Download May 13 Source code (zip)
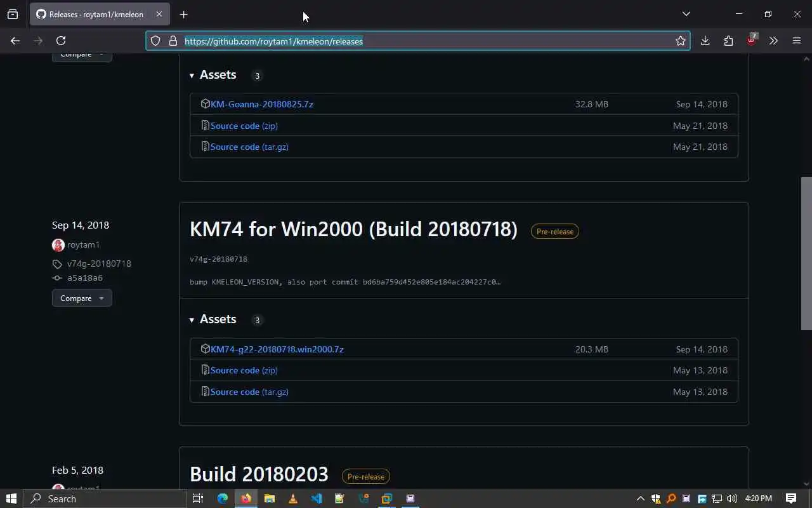Viewport: 812px width, 508px height. click(244, 370)
